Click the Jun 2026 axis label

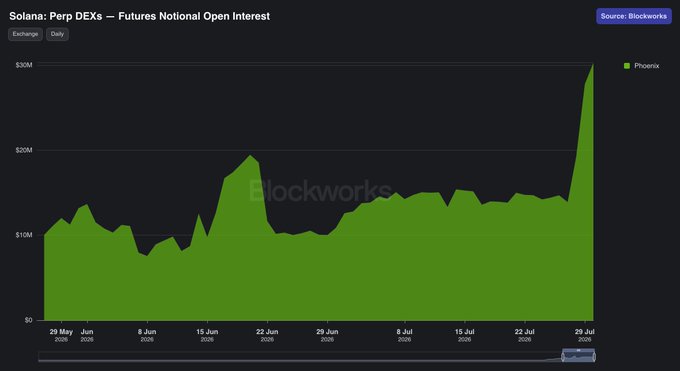pyautogui.click(x=87, y=335)
